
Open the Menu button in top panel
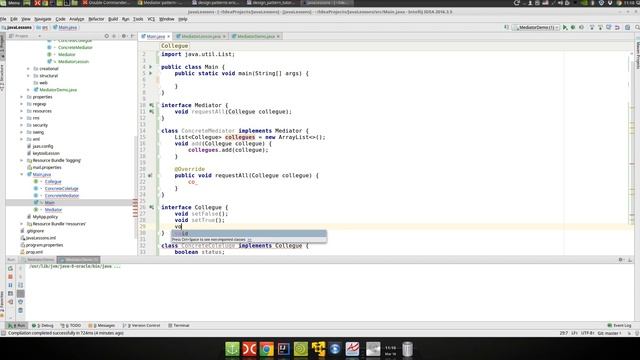[x=11, y=3]
